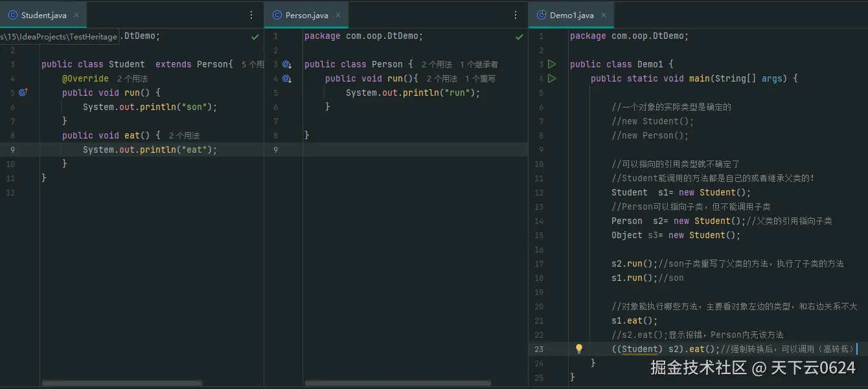Open the '5 个用法' hint beside class Student
The height and width of the screenshot is (389, 868).
(x=253, y=65)
